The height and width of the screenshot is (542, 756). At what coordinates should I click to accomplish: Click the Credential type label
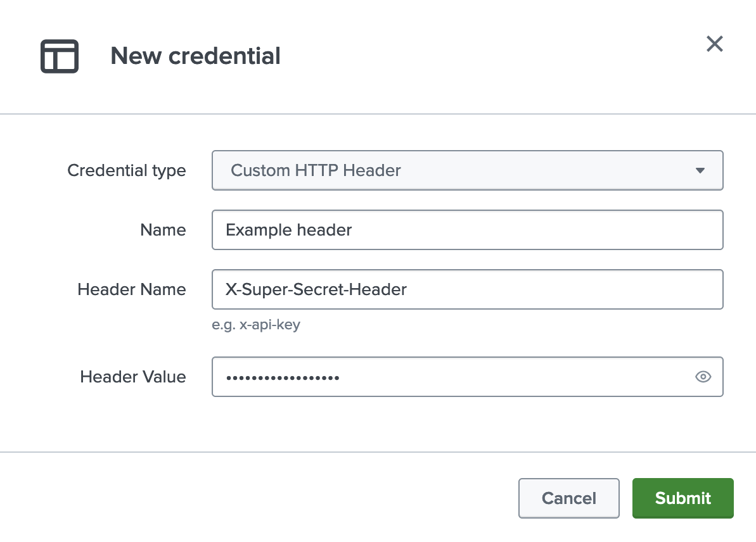tap(126, 170)
